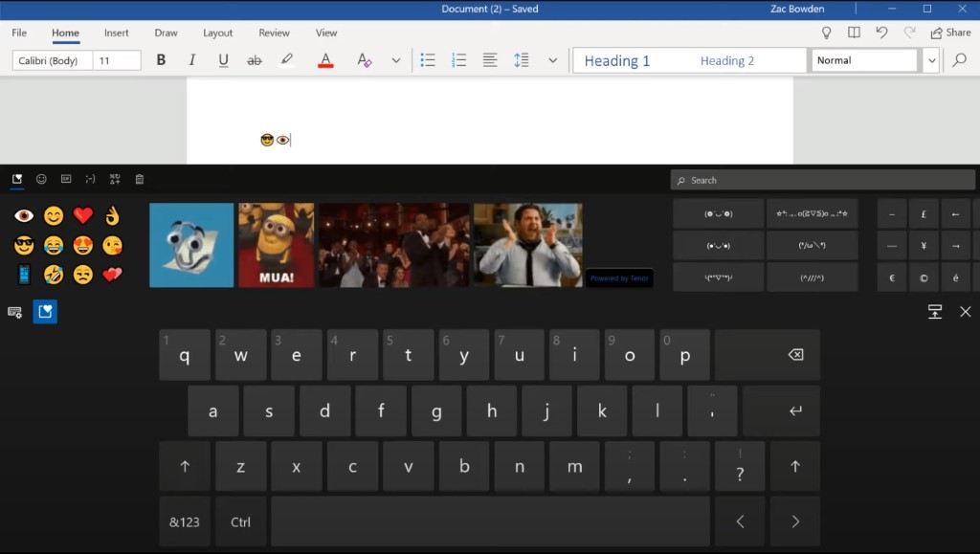Apply the Heading 1 style
The image size is (980, 554).
(x=617, y=60)
